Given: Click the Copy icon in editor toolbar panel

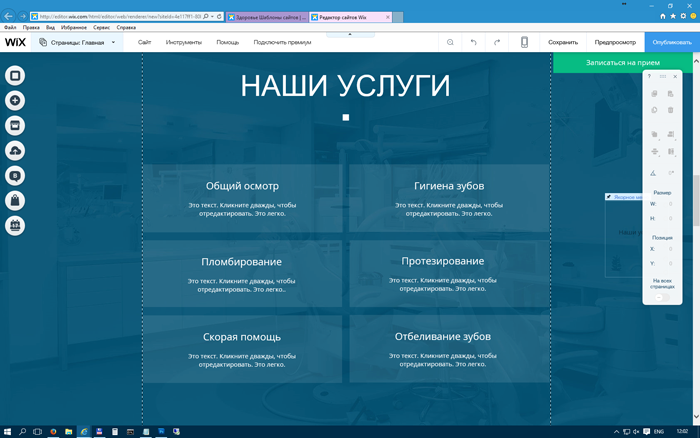Looking at the screenshot, I should (x=654, y=94).
